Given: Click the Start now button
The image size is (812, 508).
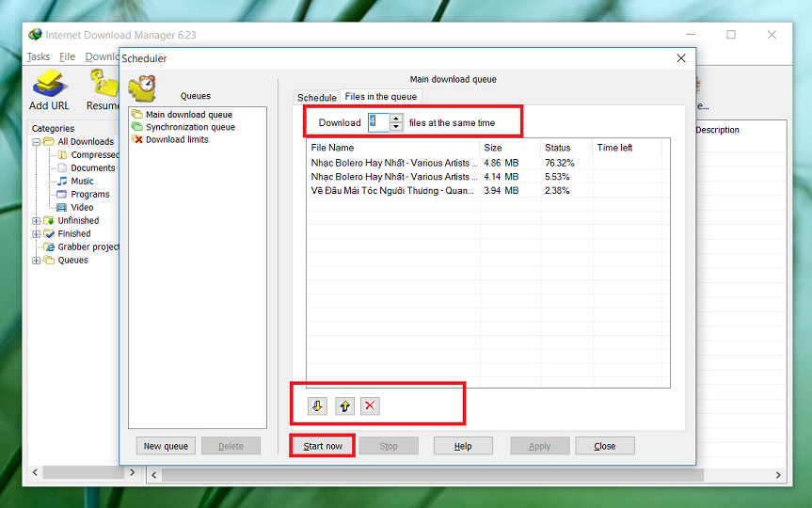Looking at the screenshot, I should coord(323,446).
